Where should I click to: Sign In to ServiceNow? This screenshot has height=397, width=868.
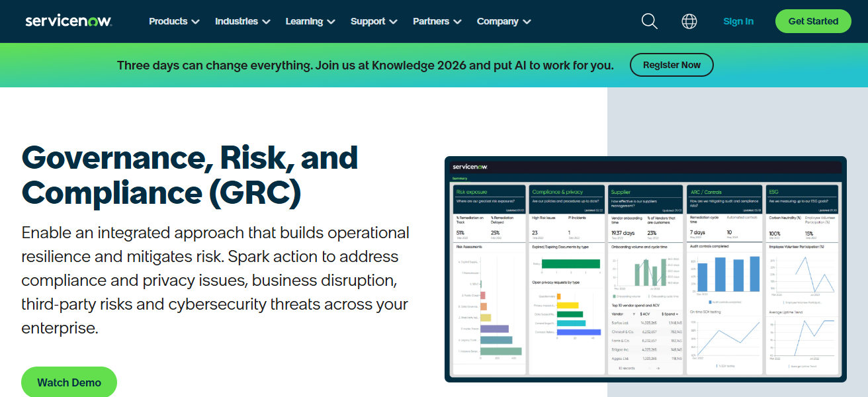coord(738,21)
